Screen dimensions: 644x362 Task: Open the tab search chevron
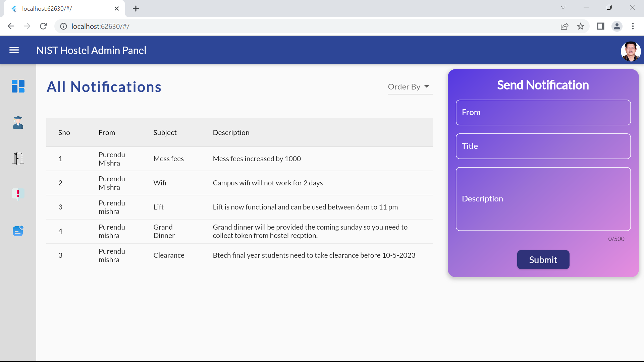point(563,7)
